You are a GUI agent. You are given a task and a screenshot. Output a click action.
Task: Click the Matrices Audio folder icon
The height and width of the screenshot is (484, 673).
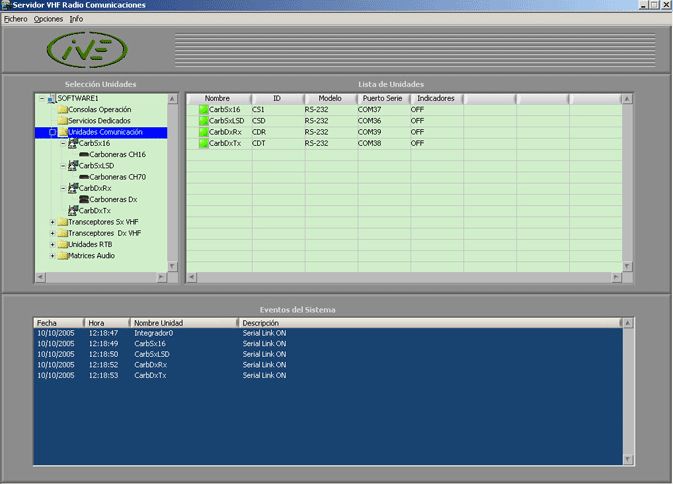coord(63,256)
